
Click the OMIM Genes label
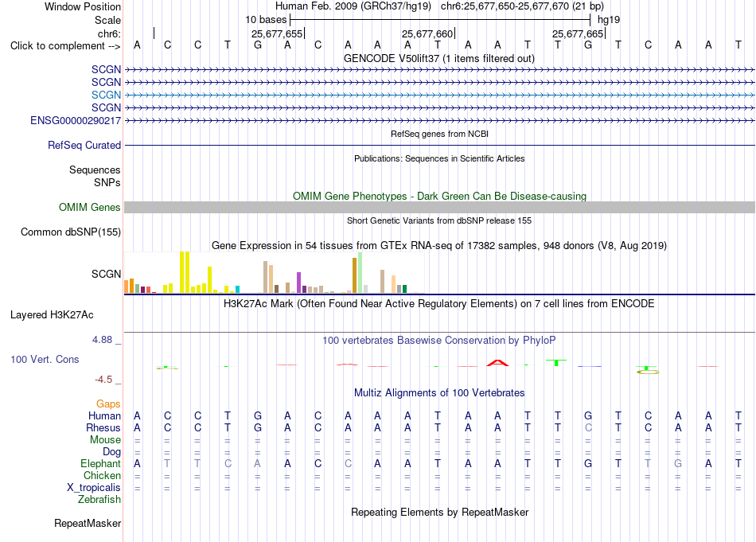click(x=90, y=208)
